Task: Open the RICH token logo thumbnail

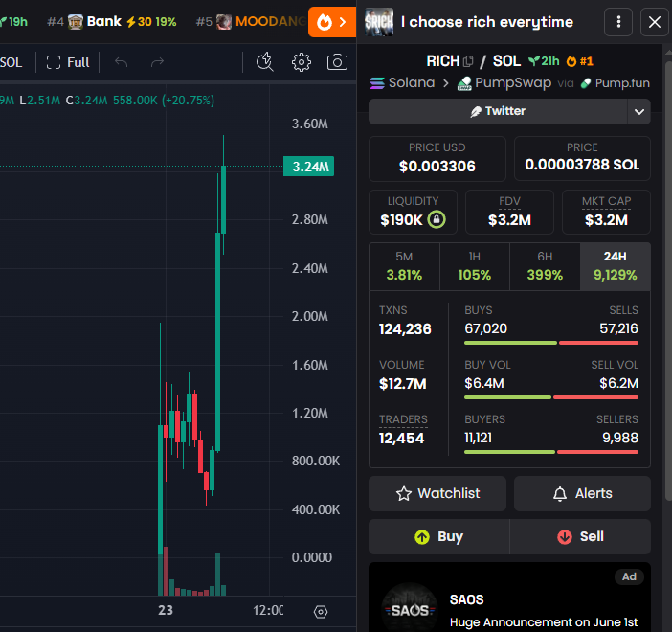Action: pyautogui.click(x=379, y=22)
